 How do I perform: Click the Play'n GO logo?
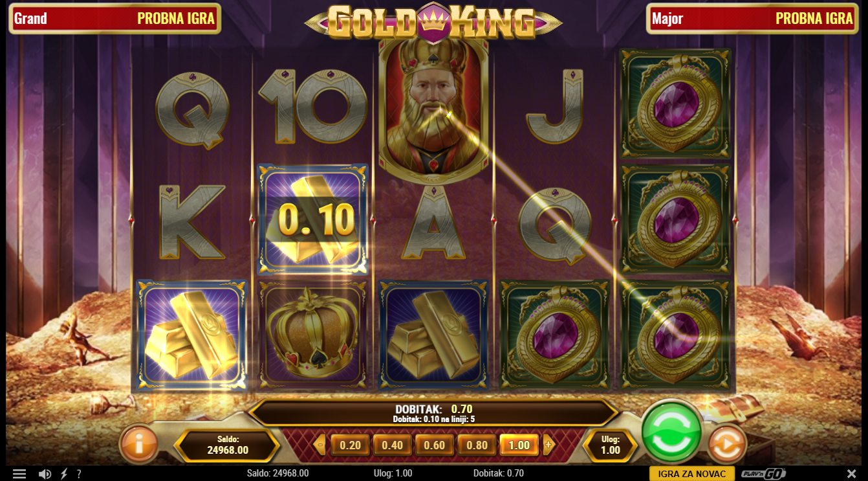point(763,474)
